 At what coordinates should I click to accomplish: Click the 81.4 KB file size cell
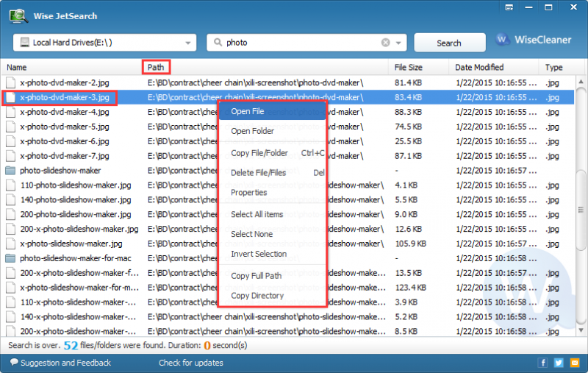coord(408,83)
